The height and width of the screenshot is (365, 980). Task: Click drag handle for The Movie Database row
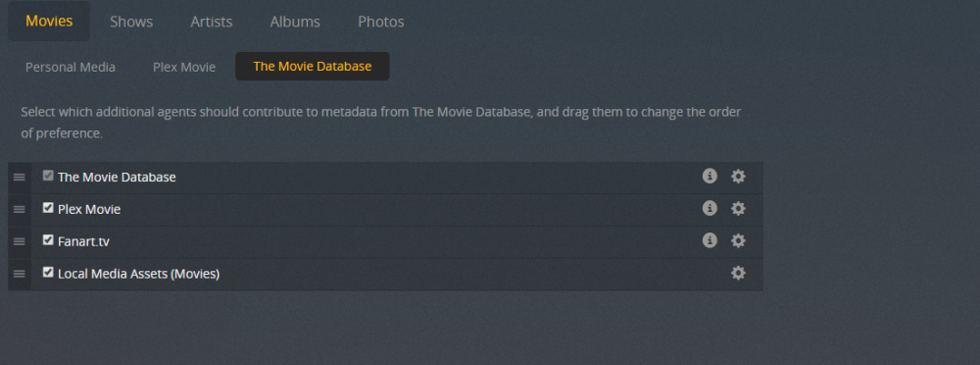pos(20,178)
